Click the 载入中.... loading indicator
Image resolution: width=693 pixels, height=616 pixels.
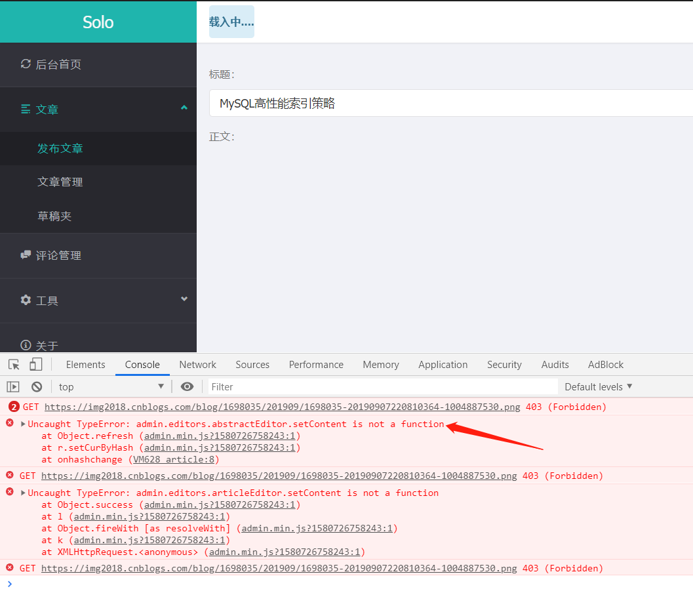coord(231,22)
